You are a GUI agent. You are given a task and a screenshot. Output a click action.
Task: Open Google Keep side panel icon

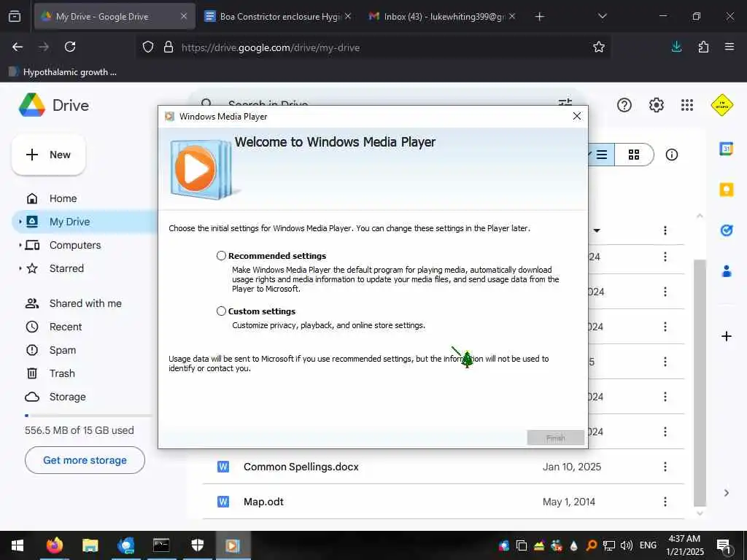(x=726, y=190)
